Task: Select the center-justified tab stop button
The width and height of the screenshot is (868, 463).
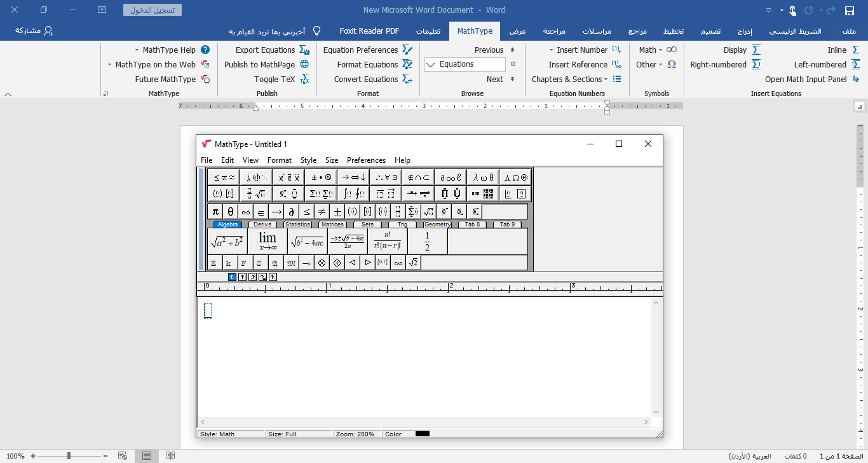Action: pos(242,277)
